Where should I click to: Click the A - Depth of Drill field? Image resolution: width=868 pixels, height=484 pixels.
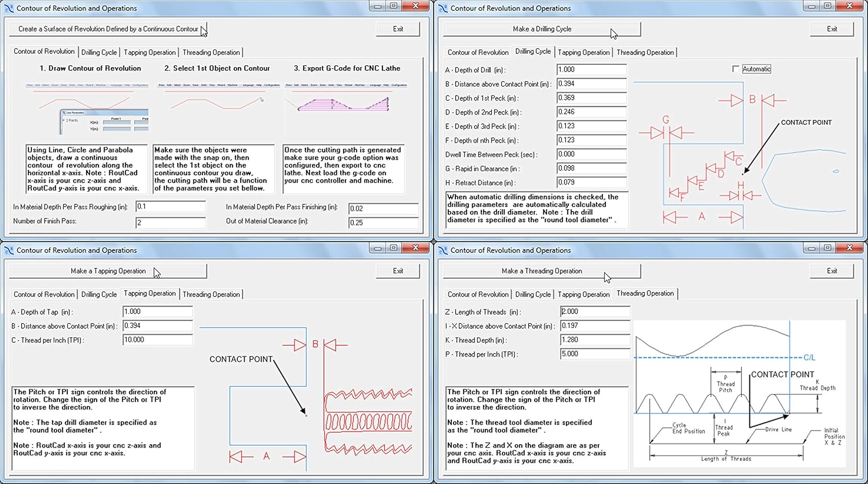click(x=592, y=69)
